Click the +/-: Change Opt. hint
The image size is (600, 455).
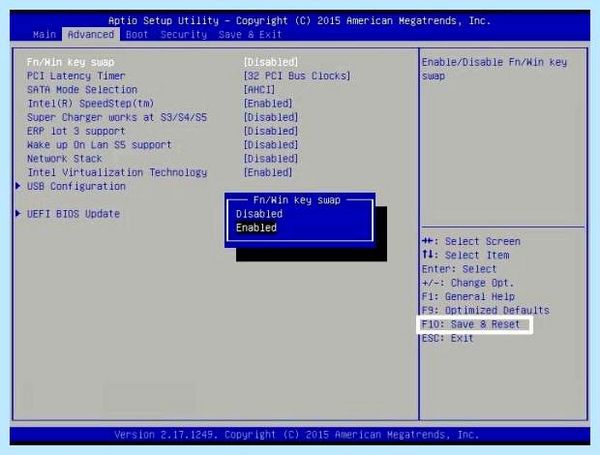coord(468,283)
